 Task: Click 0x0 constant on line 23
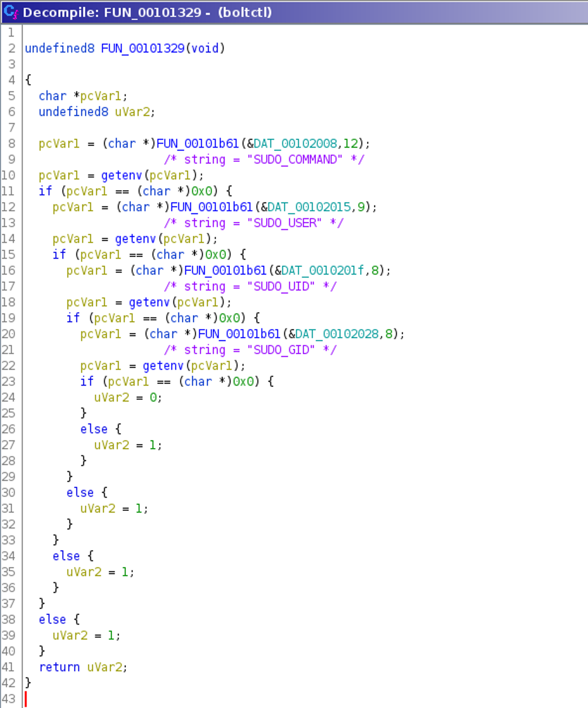coord(244,382)
